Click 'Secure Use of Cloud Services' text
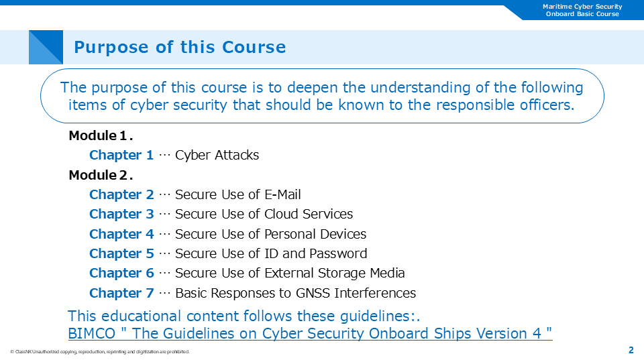The image size is (644, 362). pyautogui.click(x=264, y=215)
